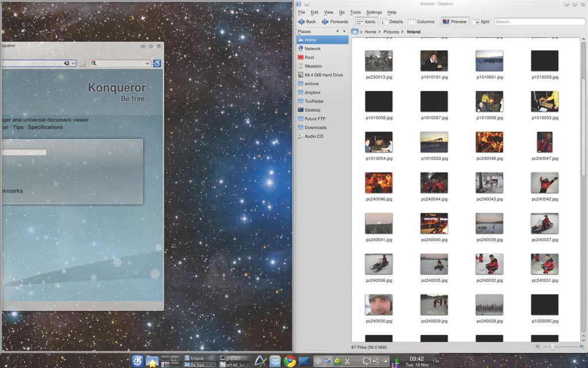
Task: Switch to Icons view mode
Action: (367, 22)
